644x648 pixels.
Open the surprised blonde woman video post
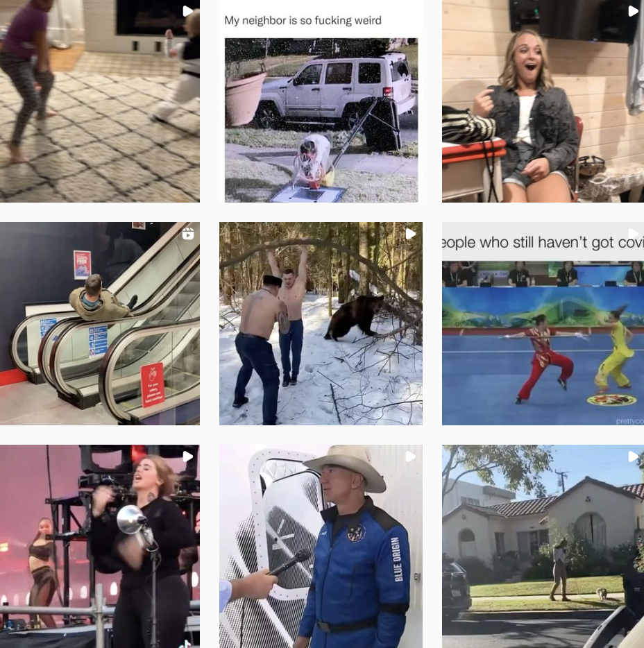543,101
